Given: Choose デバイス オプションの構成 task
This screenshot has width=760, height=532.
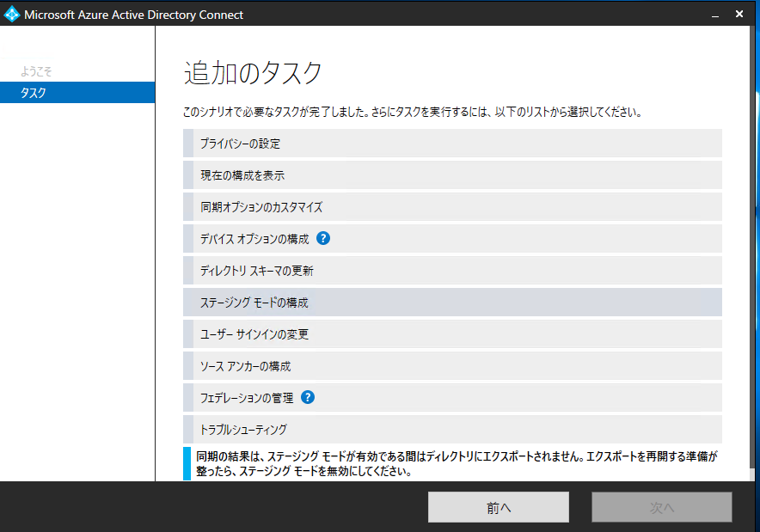Looking at the screenshot, I should 452,239.
